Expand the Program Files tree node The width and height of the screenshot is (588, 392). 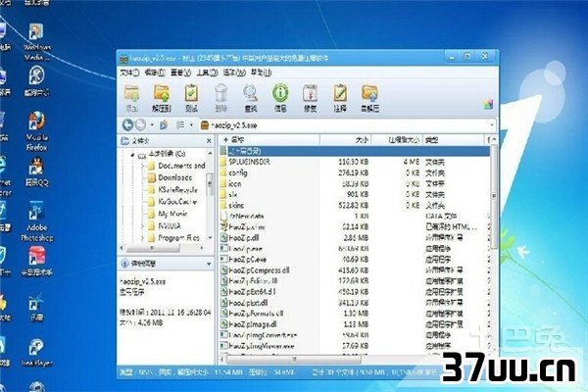[x=142, y=238]
